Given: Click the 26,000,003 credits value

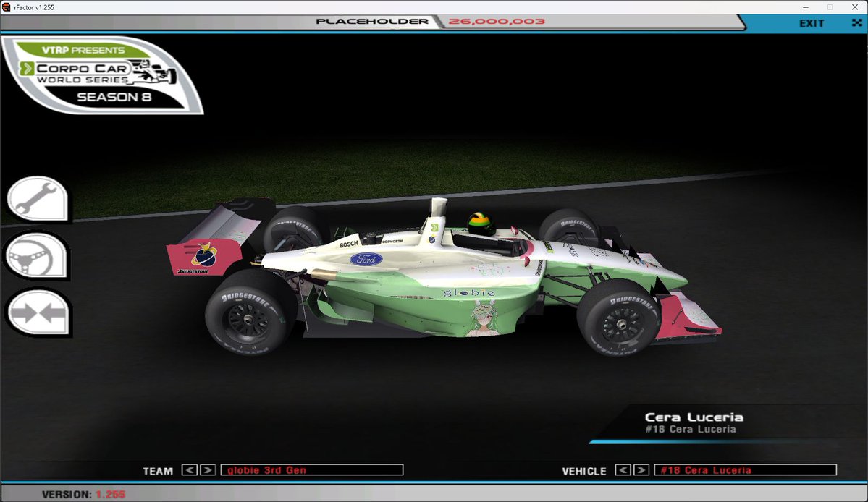Looking at the screenshot, I should pos(497,21).
